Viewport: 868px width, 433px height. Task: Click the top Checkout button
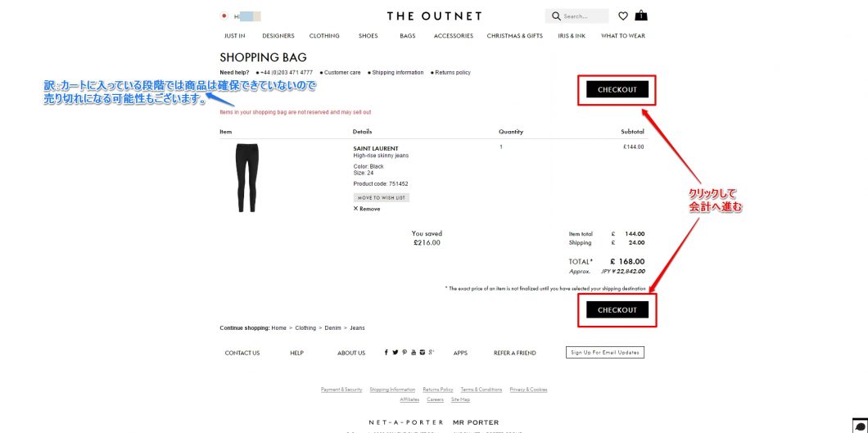pos(617,89)
